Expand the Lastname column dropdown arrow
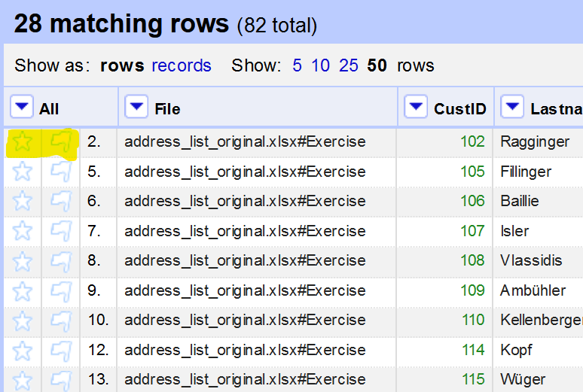 tap(512, 108)
